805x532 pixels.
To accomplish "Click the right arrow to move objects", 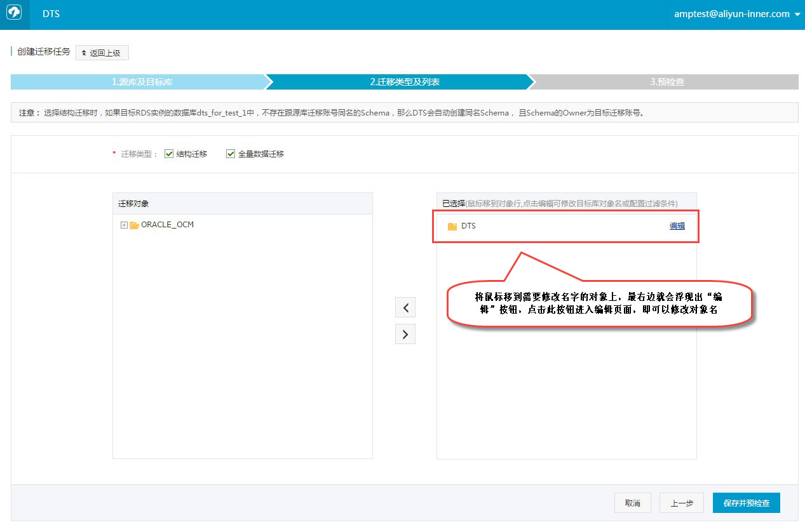I will (x=405, y=334).
